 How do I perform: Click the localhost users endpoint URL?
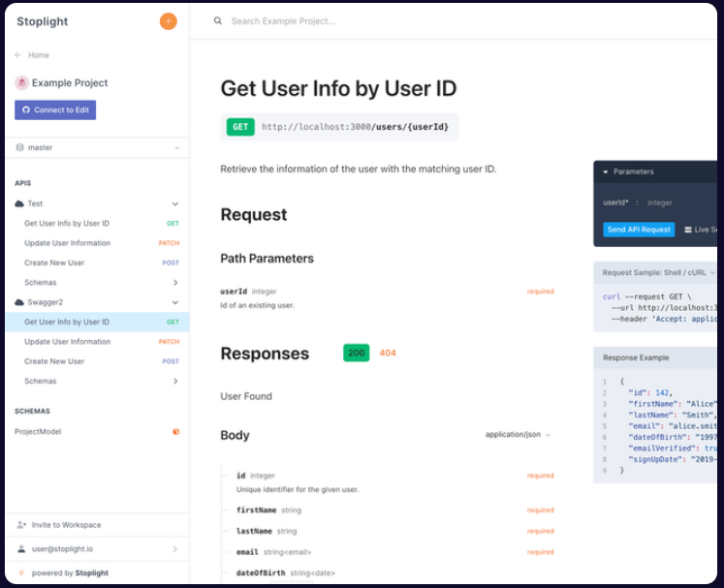point(355,127)
